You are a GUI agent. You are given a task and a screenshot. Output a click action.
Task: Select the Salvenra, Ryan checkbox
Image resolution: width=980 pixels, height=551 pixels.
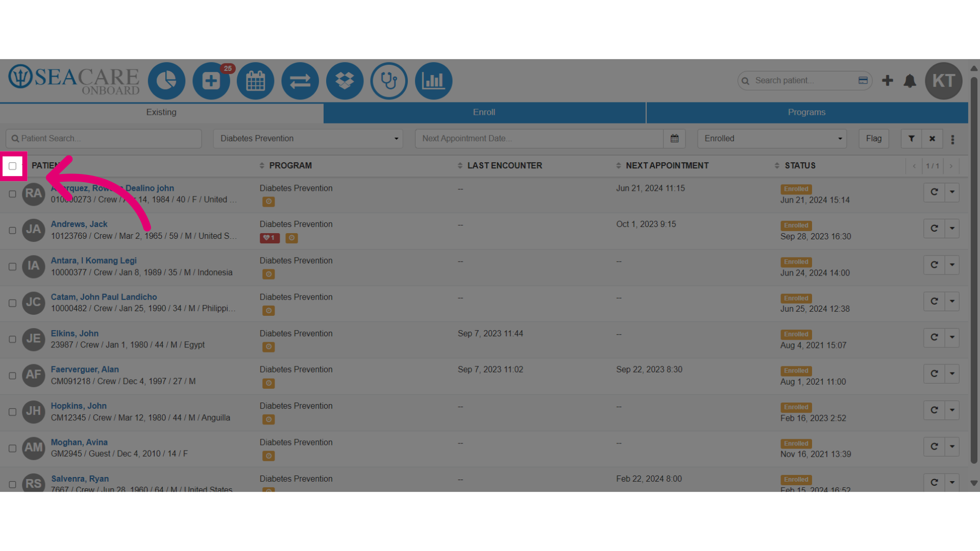pos(12,484)
